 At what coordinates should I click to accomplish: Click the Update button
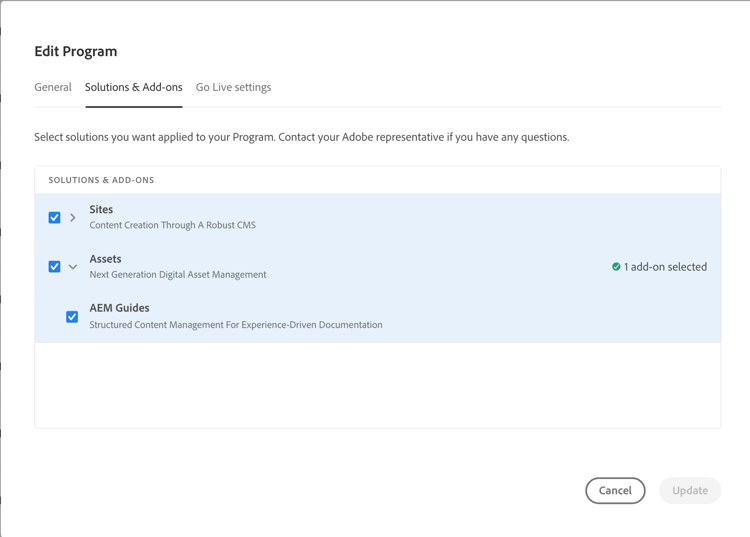tap(690, 490)
